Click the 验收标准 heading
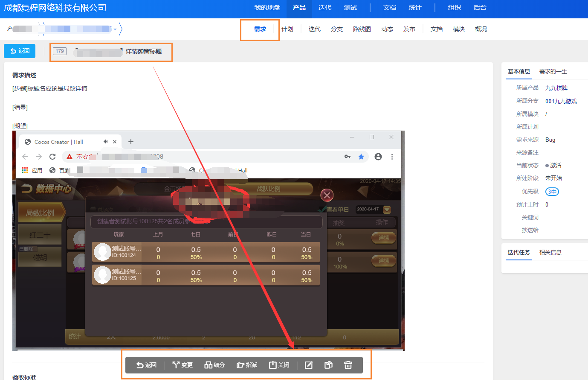The width and height of the screenshot is (588, 382). tap(24, 377)
